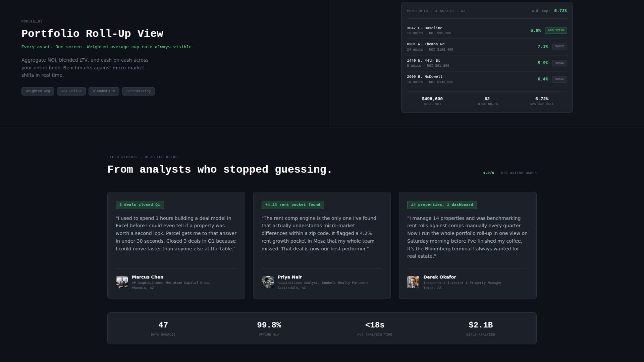
Task: Click '14 properties, 1 dashboard' badge
Action: pos(442,205)
